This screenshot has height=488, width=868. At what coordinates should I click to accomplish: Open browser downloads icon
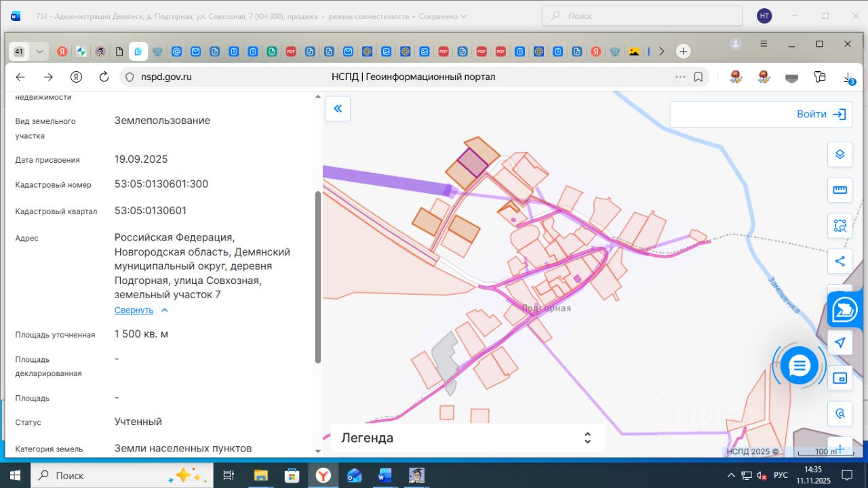849,78
